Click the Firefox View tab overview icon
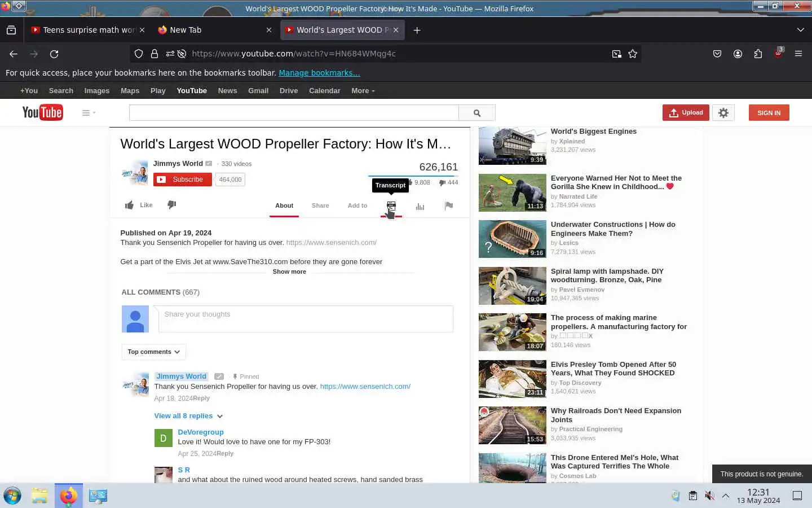The height and width of the screenshot is (508, 812). coord(11,30)
